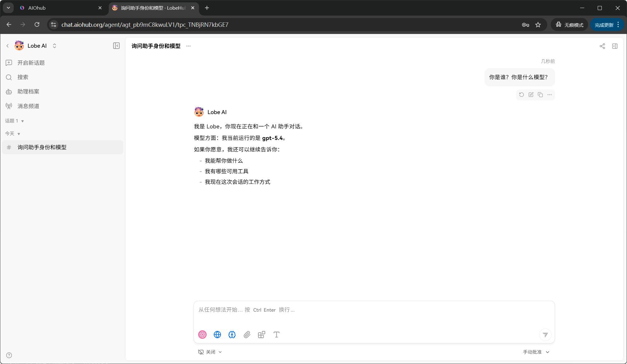Open 消息频道 message channels
Screen dimensions: 627x364
click(x=62, y=106)
